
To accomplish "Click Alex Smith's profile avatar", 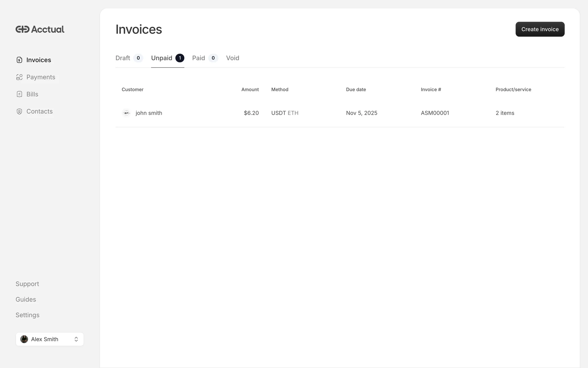I will point(24,339).
